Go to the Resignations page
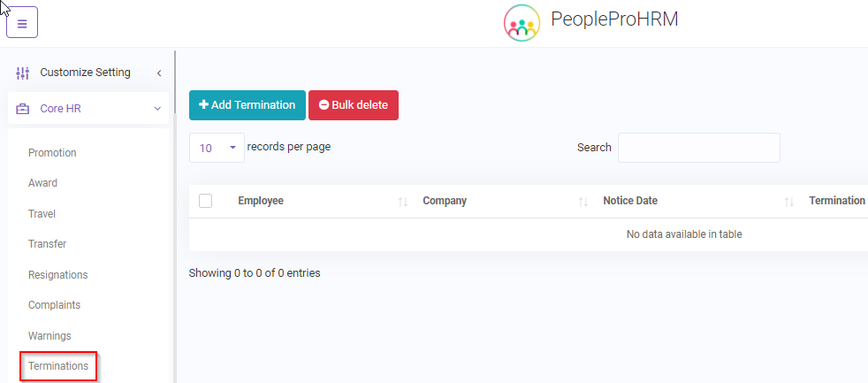Image resolution: width=868 pixels, height=383 pixels. (57, 275)
